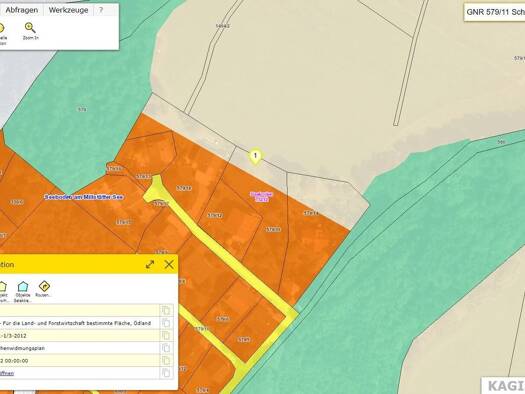Screen dimensions: 525x394
Task: Expand the info panel with the arrows icon
Action: (x=150, y=264)
